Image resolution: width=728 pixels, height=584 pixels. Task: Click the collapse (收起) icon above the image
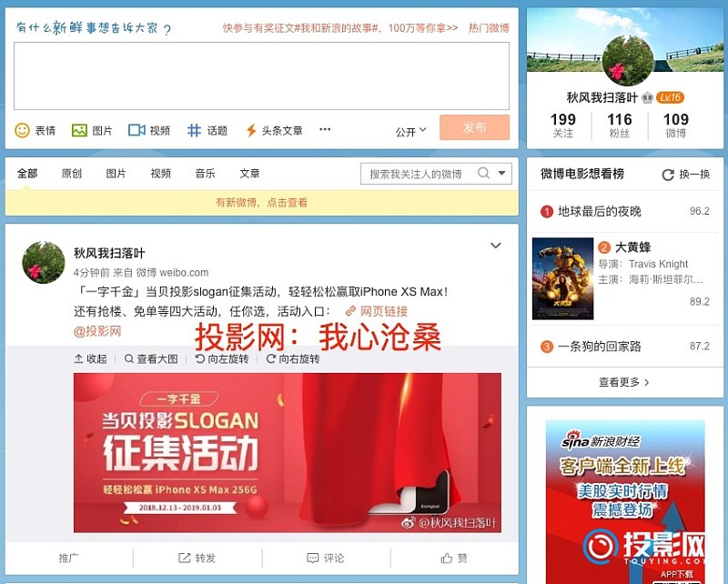[x=78, y=358]
